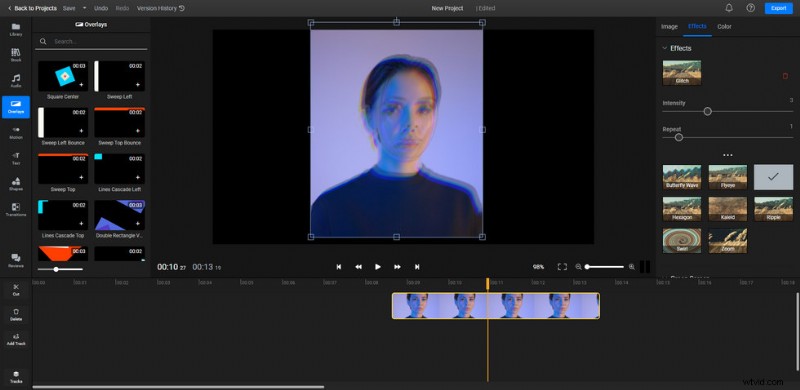Open the Reviews panel
The width and height of the screenshot is (800, 390).
[x=16, y=260]
